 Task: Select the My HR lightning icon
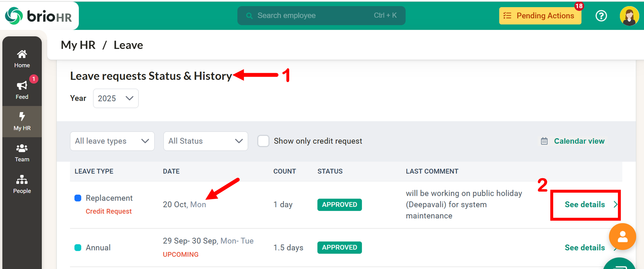[x=22, y=117]
